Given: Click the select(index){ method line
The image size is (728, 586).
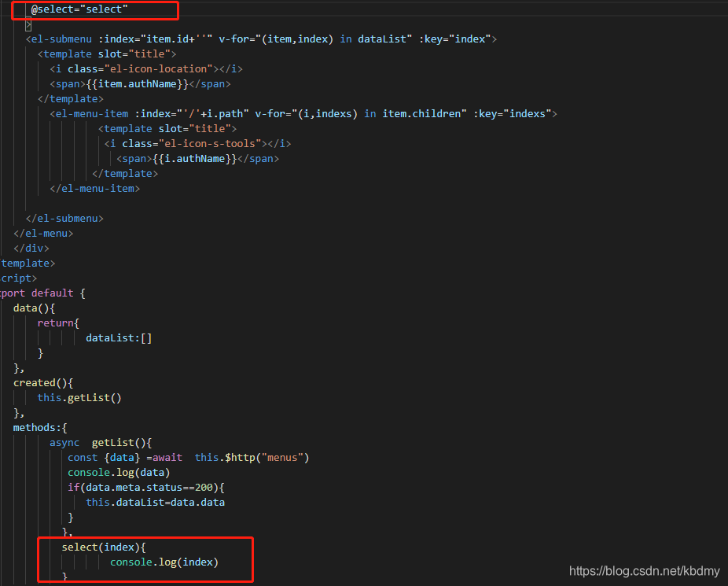Looking at the screenshot, I should pos(104,547).
